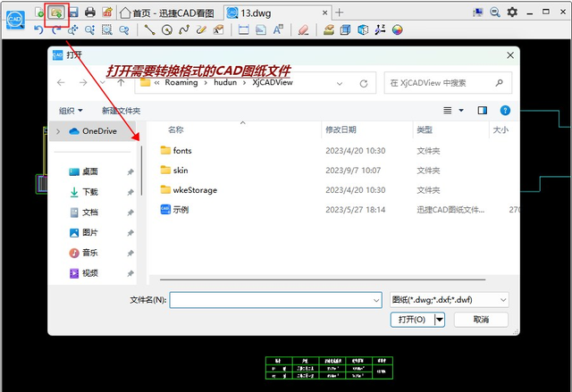Select the wkeStorage folder
Viewport: 572px width, 392px height.
(x=195, y=190)
